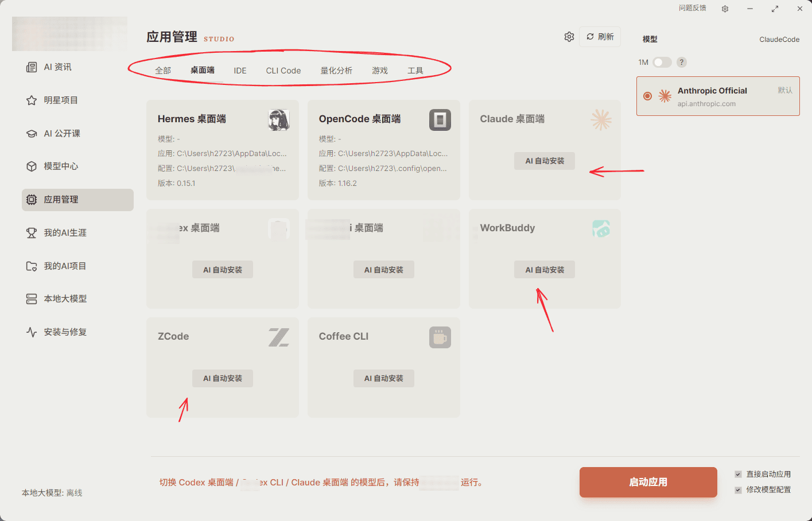Screen dimensions: 812x521
Task: Click the 我的AI生涯 trophy icon
Action: 32,233
